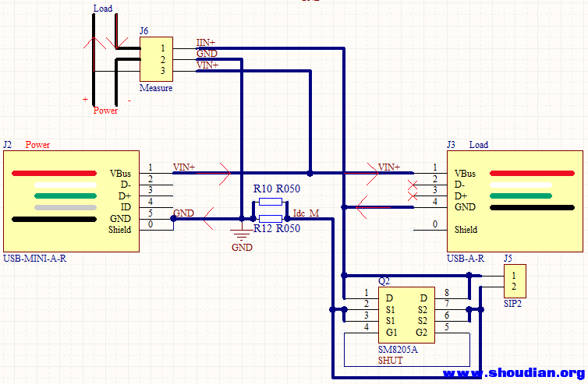
Task: Click the GND pin name inside J3
Action: (x=465, y=206)
